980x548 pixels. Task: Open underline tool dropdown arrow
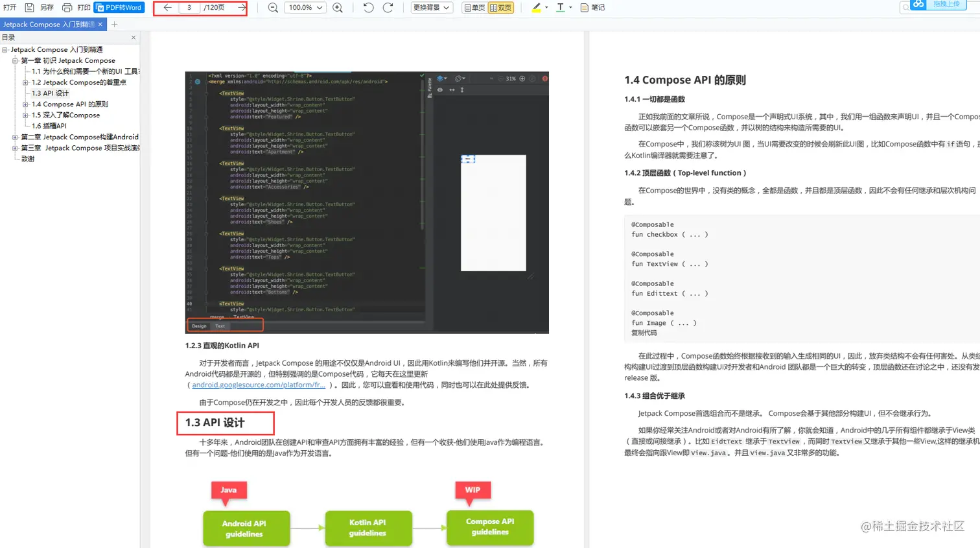coord(570,8)
